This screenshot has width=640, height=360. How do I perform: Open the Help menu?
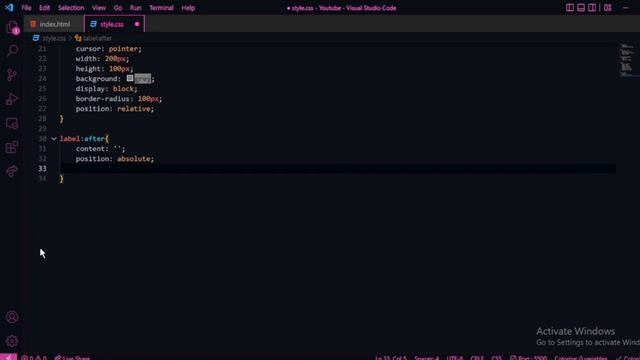click(188, 8)
